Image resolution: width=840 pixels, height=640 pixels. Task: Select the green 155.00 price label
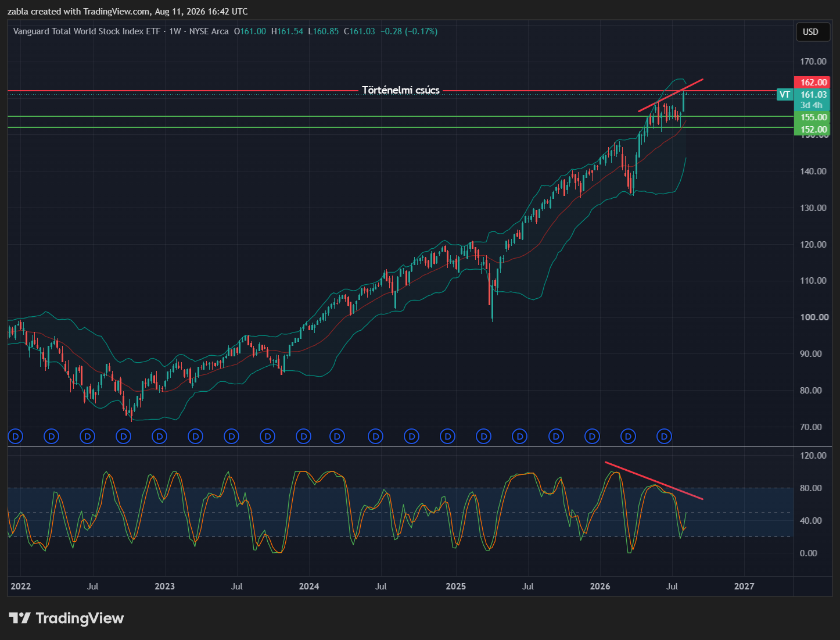click(812, 117)
